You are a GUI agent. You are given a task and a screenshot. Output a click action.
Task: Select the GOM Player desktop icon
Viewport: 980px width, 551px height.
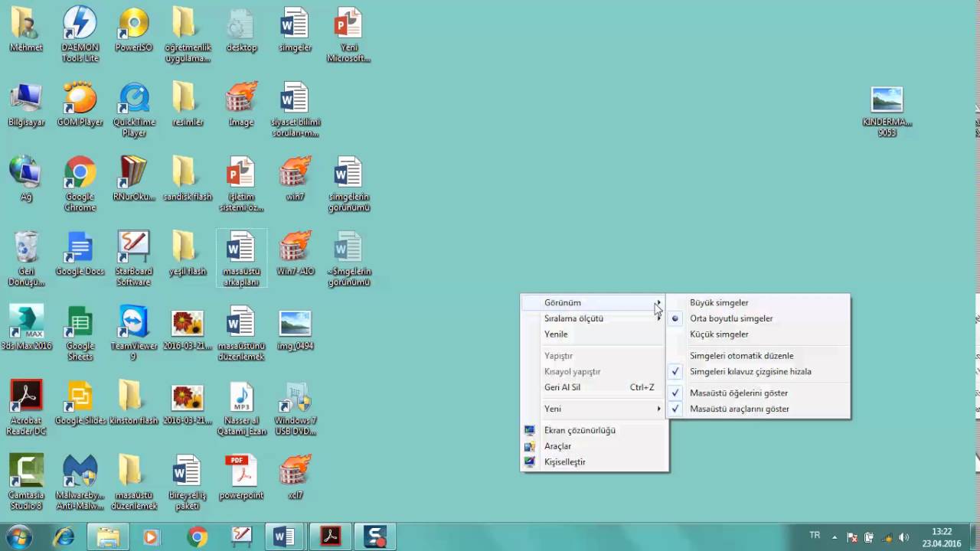pos(80,104)
